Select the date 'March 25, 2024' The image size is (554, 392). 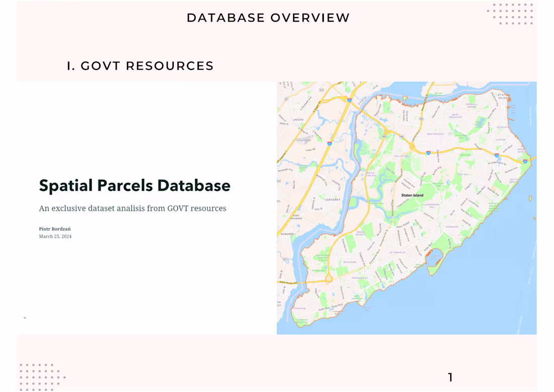coord(55,236)
